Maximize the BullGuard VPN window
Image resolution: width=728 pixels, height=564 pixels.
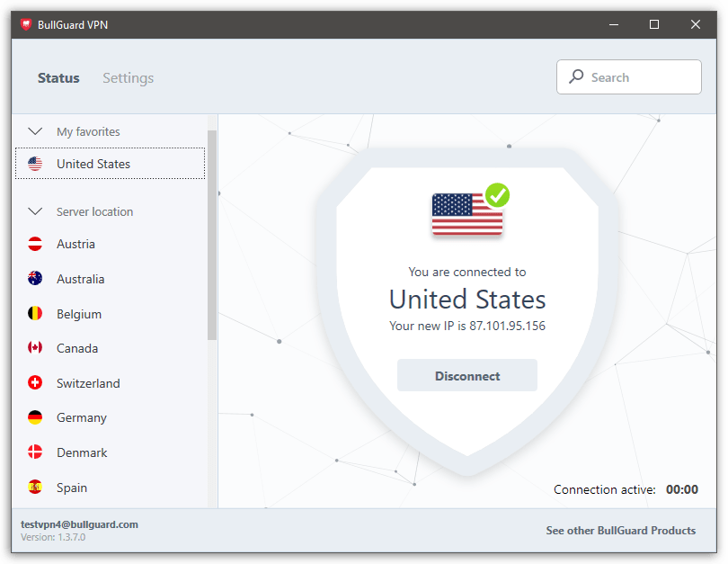coord(654,24)
